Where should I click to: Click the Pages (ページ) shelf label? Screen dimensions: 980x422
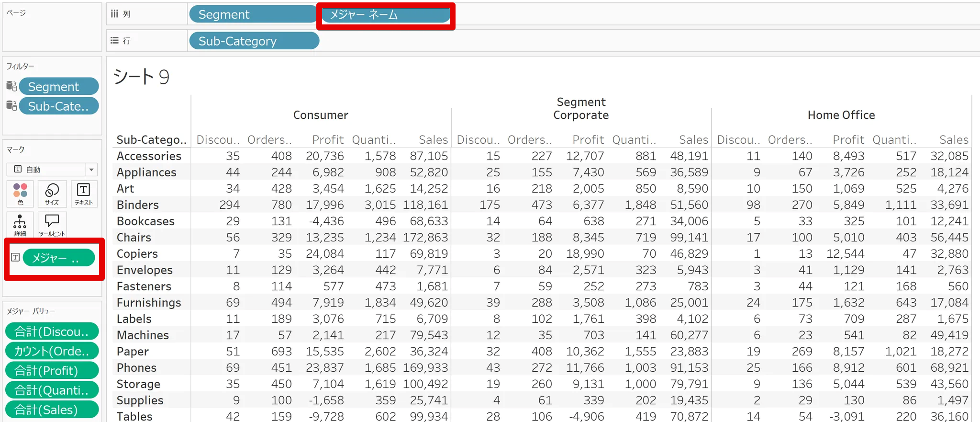[x=16, y=12]
